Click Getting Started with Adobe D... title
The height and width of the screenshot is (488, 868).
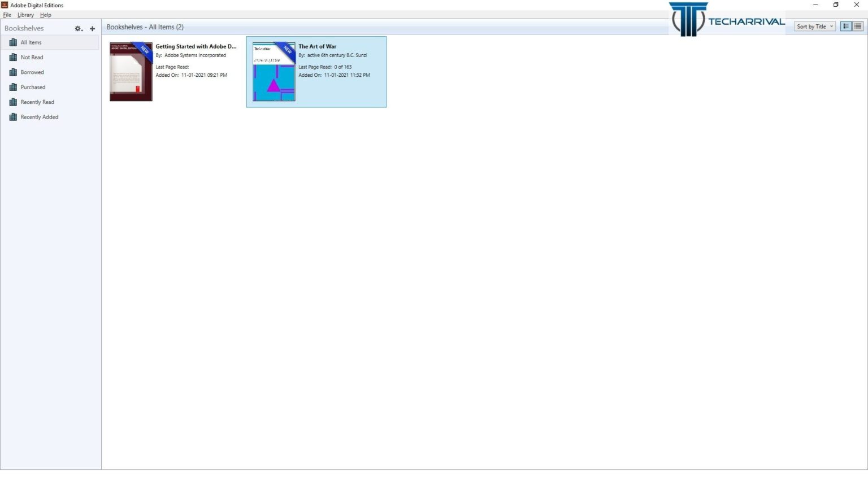[x=196, y=46]
